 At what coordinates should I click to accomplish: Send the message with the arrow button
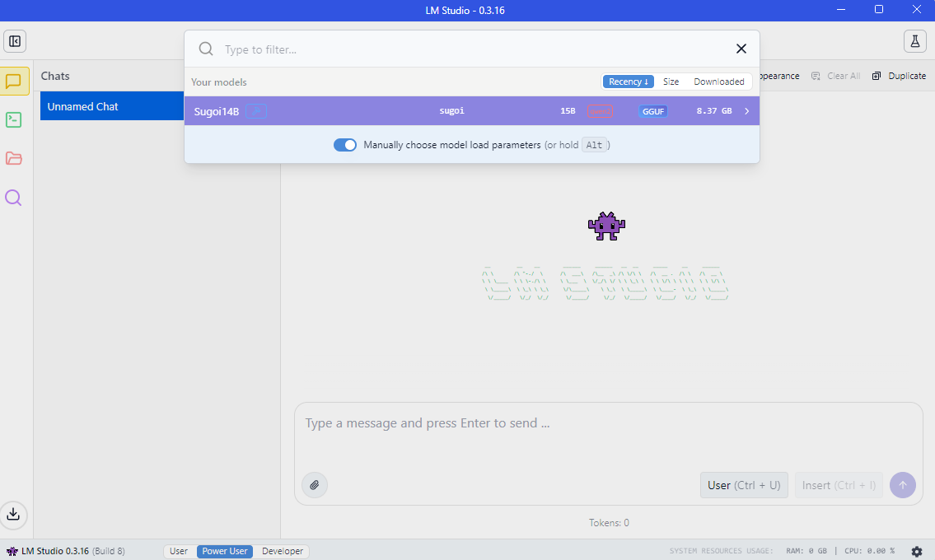coord(903,485)
